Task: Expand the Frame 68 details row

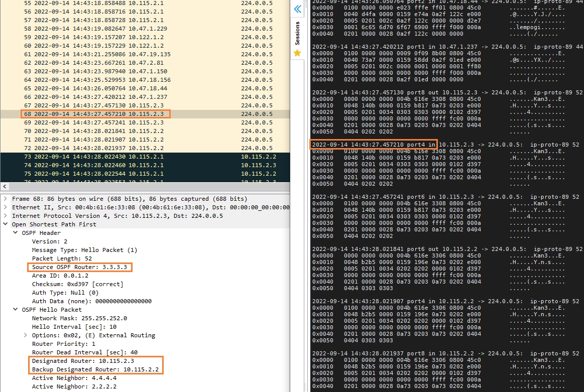Action: point(5,199)
